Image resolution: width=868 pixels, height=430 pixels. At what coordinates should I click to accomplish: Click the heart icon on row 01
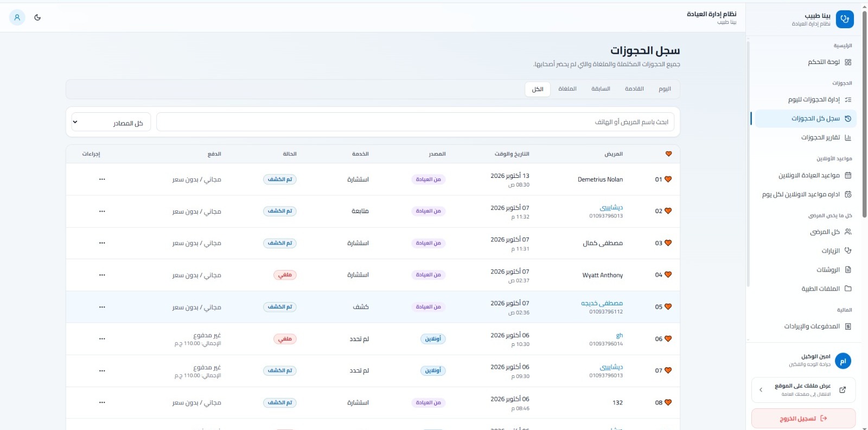tap(668, 179)
